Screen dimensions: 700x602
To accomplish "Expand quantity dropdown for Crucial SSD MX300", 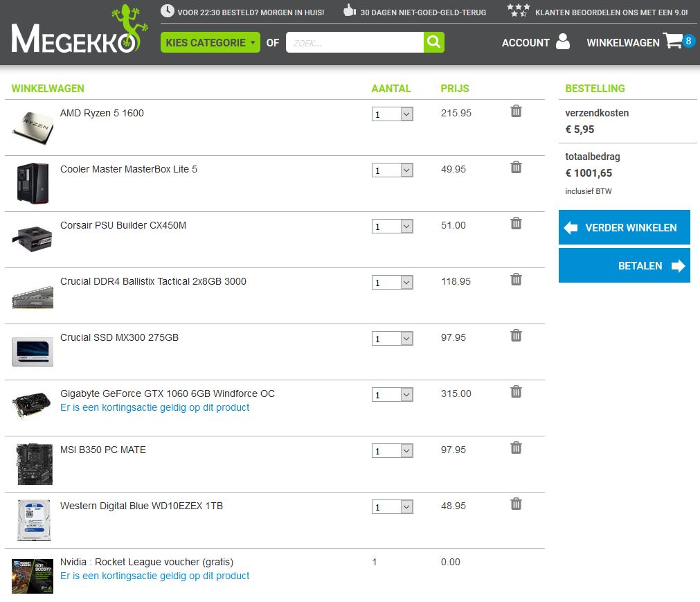I will 393,339.
